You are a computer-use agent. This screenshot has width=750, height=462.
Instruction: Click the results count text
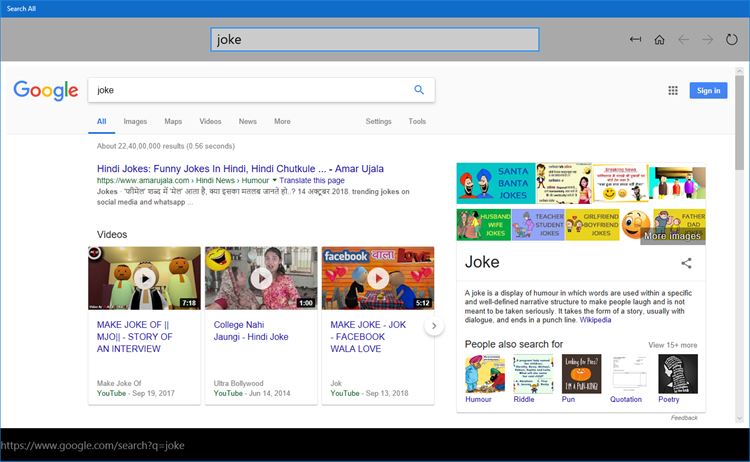point(165,146)
